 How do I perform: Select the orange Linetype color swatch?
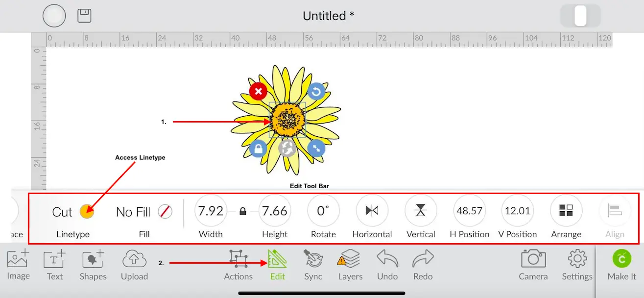(x=87, y=212)
